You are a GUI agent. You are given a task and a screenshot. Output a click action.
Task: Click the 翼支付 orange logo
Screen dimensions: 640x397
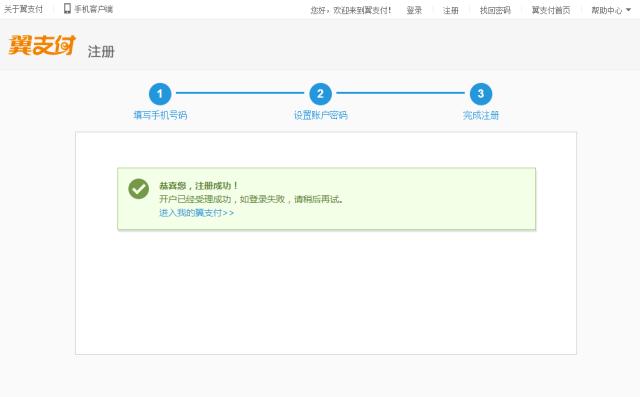[42, 45]
